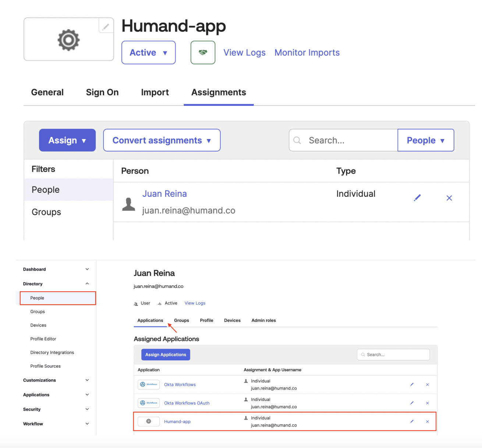Image resolution: width=482 pixels, height=448 pixels.
Task: Open the Monitor Imports link
Action: (x=307, y=52)
